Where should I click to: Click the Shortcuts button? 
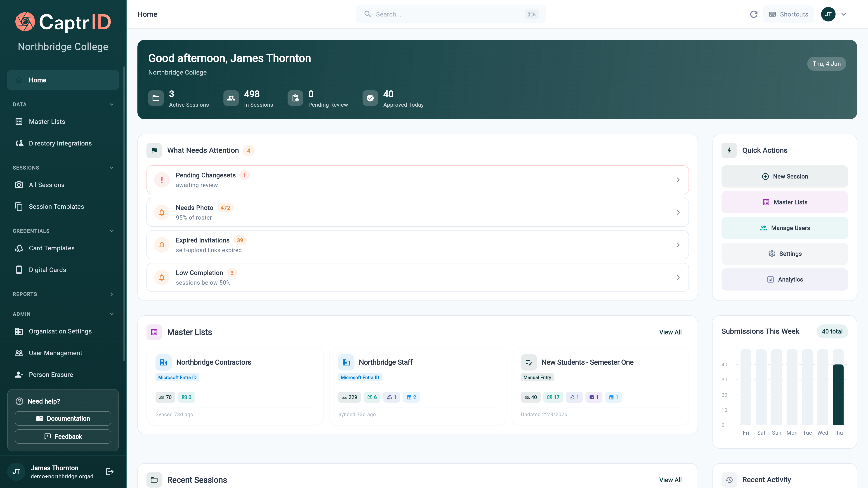(788, 14)
